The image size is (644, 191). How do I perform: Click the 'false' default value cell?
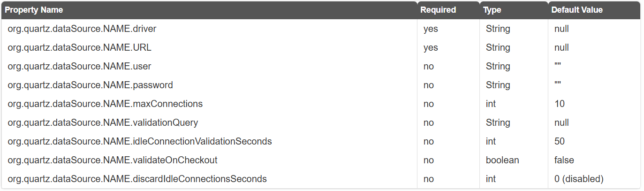click(594, 160)
